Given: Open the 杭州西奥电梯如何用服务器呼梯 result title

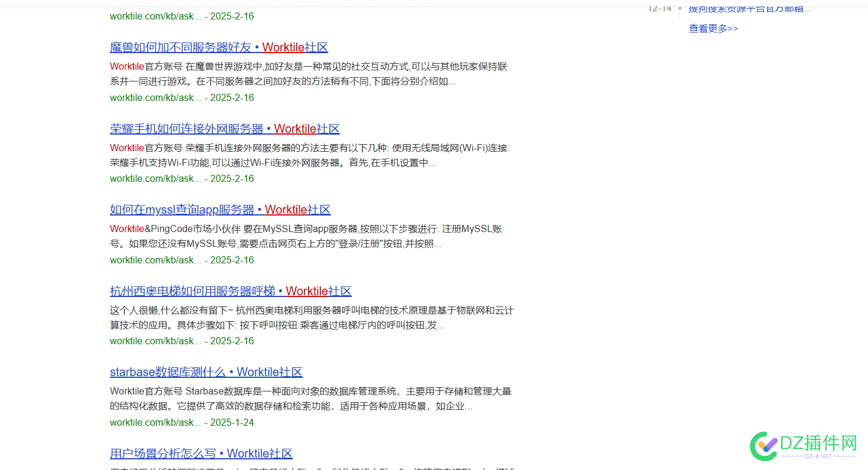Looking at the screenshot, I should pyautogui.click(x=231, y=291).
